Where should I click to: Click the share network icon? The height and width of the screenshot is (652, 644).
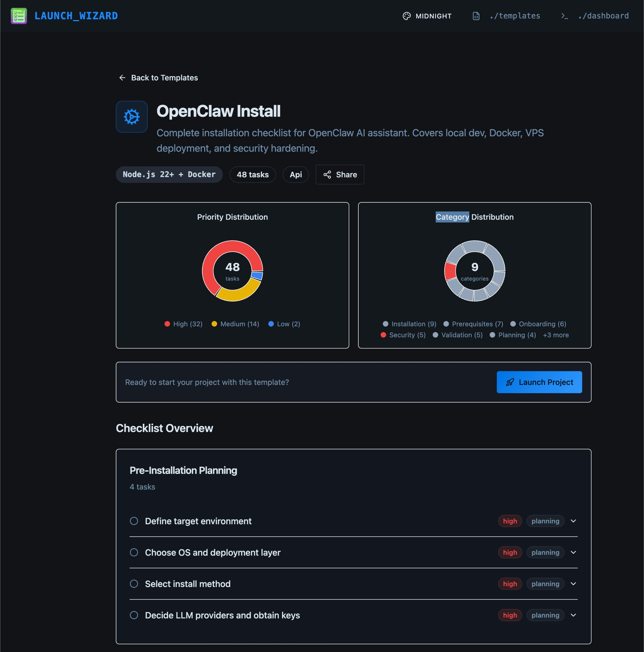pyautogui.click(x=327, y=175)
